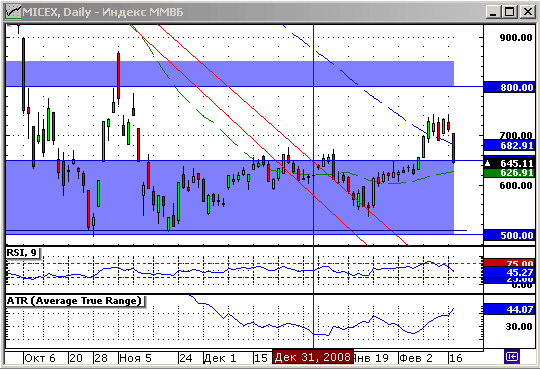
Task: Minimize the MICEX chart window
Action: (493, 12)
